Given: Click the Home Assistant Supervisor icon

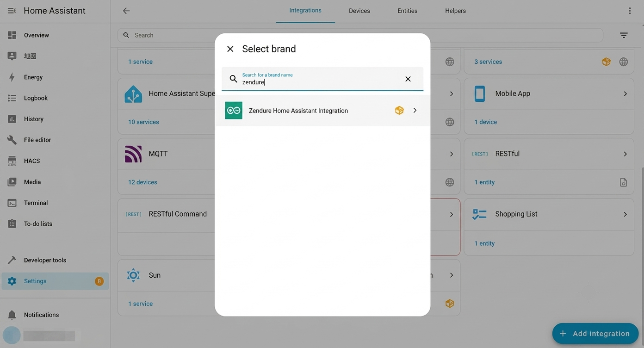Looking at the screenshot, I should pyautogui.click(x=133, y=94).
